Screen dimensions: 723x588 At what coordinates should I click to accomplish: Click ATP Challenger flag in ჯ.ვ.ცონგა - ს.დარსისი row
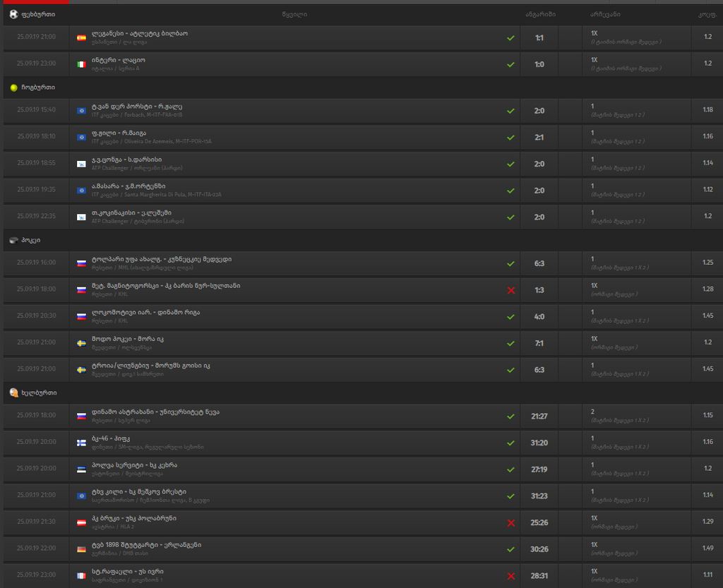(82, 164)
